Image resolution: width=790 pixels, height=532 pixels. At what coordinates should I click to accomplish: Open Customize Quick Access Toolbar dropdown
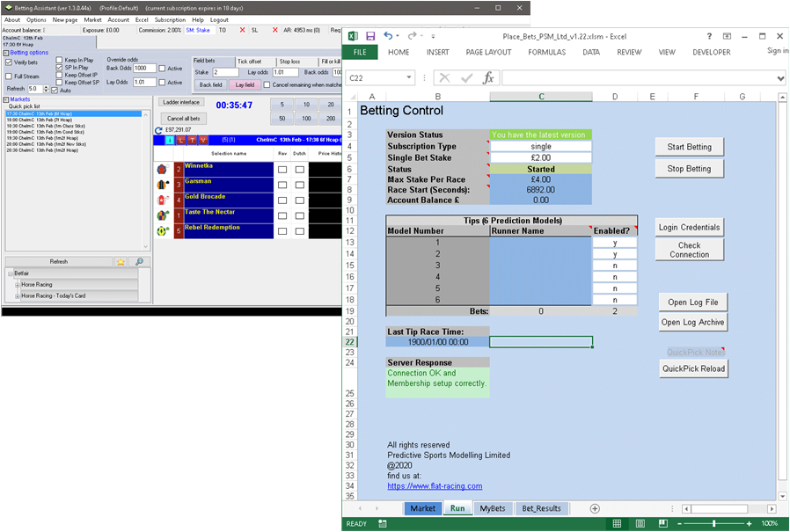click(x=433, y=36)
